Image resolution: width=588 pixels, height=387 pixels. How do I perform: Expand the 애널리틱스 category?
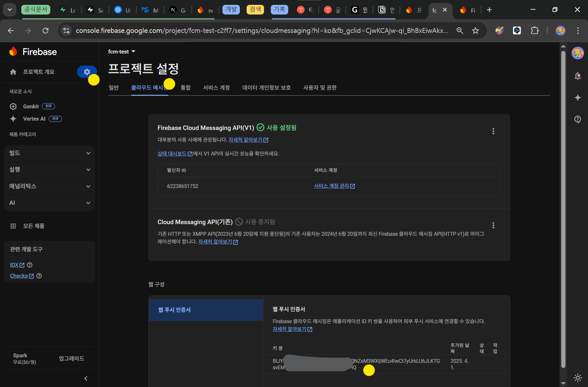[x=49, y=186]
